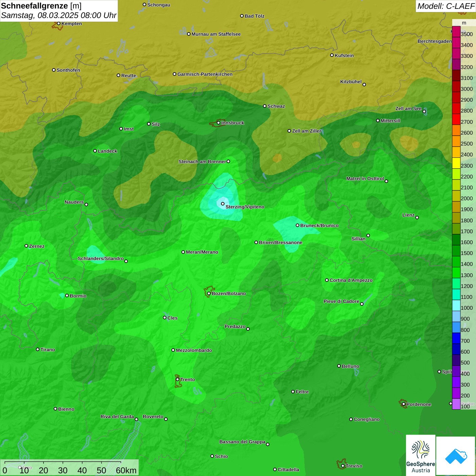Click the Zernez location dot
This screenshot has width=476, height=476.
26,246
